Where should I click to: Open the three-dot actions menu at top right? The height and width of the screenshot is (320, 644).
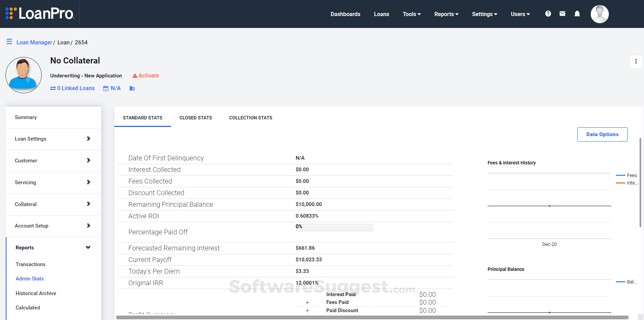coord(636,62)
